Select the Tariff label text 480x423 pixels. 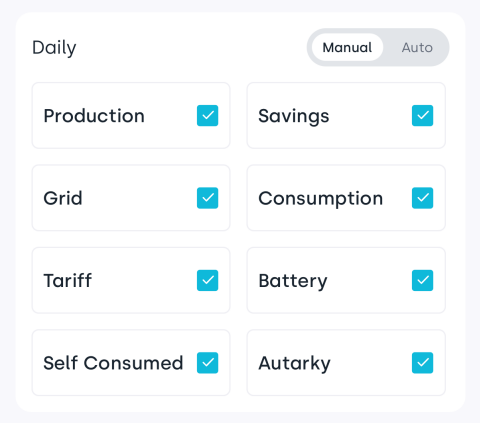point(68,280)
